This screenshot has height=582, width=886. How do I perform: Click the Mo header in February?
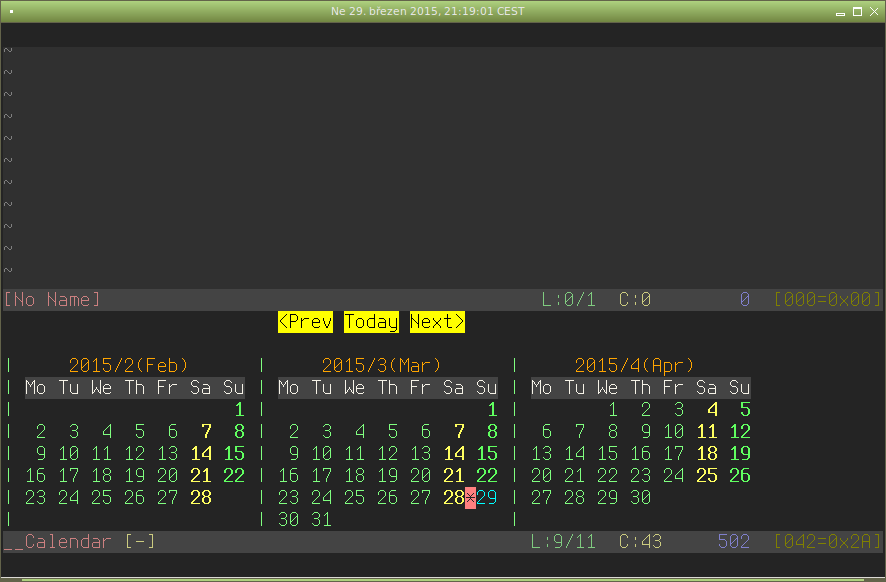(x=36, y=388)
